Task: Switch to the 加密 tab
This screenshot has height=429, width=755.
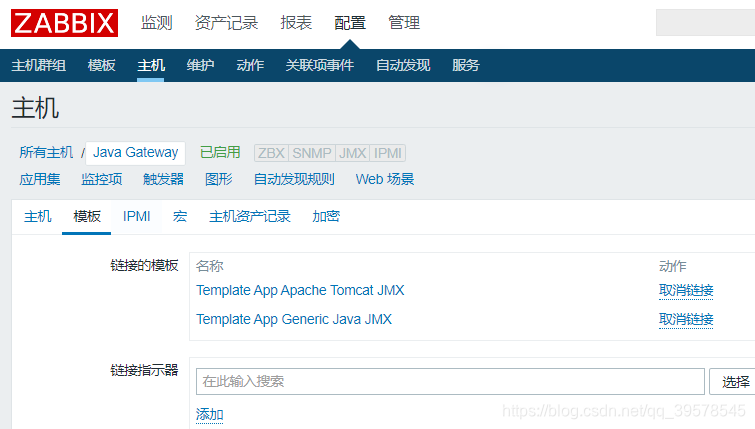Action: [x=326, y=217]
